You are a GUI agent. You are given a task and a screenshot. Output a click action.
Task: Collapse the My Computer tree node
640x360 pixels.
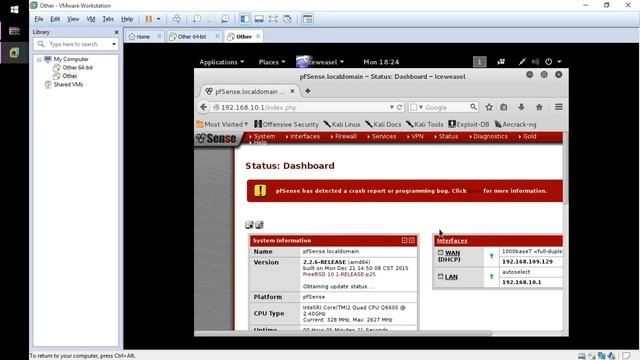(39, 59)
